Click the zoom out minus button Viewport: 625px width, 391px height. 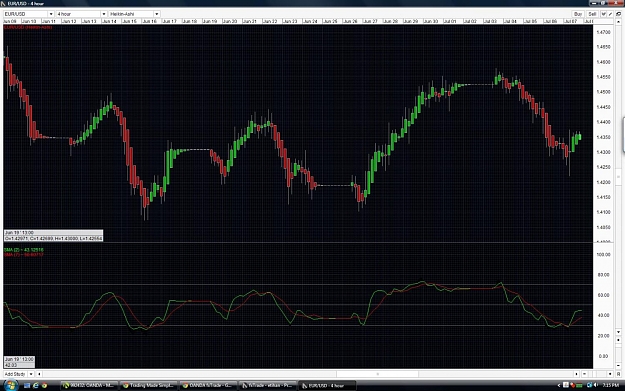click(x=584, y=374)
